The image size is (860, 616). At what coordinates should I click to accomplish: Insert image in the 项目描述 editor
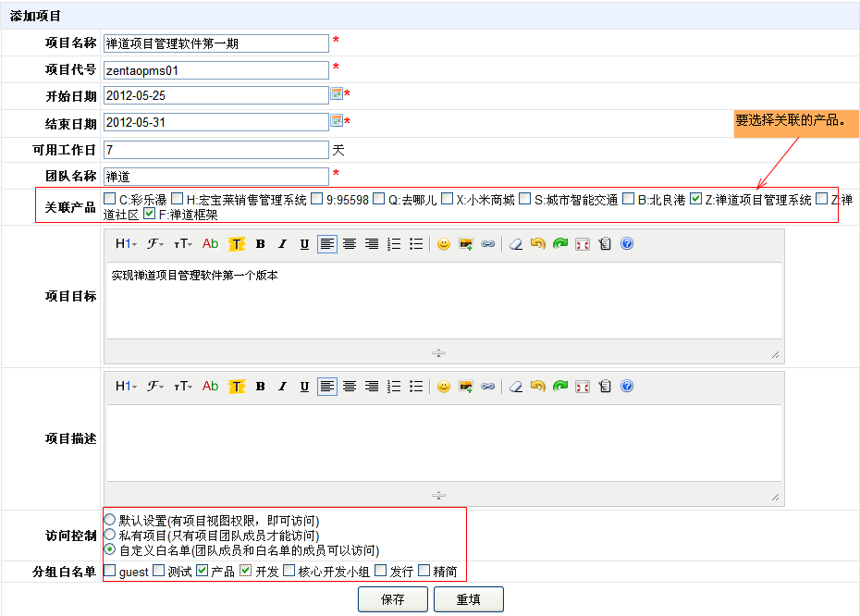pyautogui.click(x=466, y=387)
